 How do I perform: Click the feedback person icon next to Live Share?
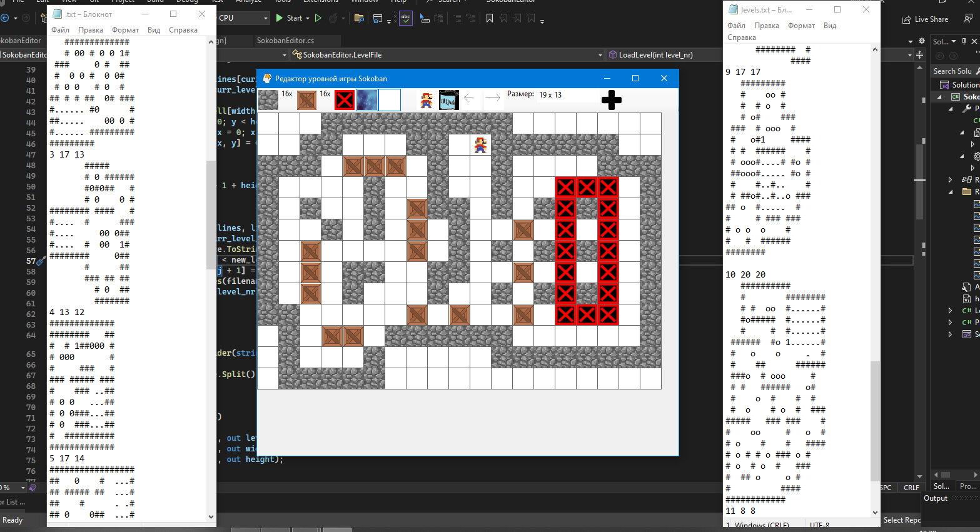(x=967, y=19)
